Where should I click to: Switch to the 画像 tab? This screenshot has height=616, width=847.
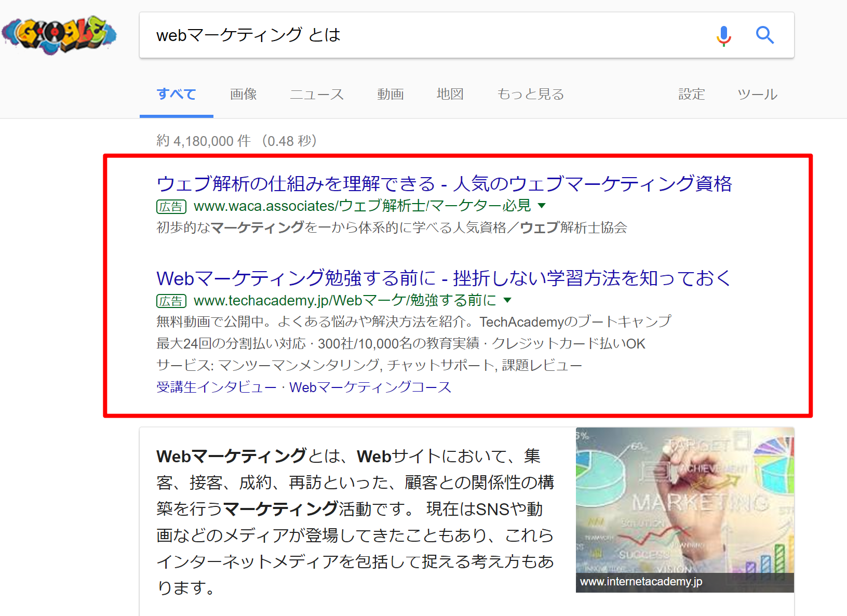click(244, 94)
